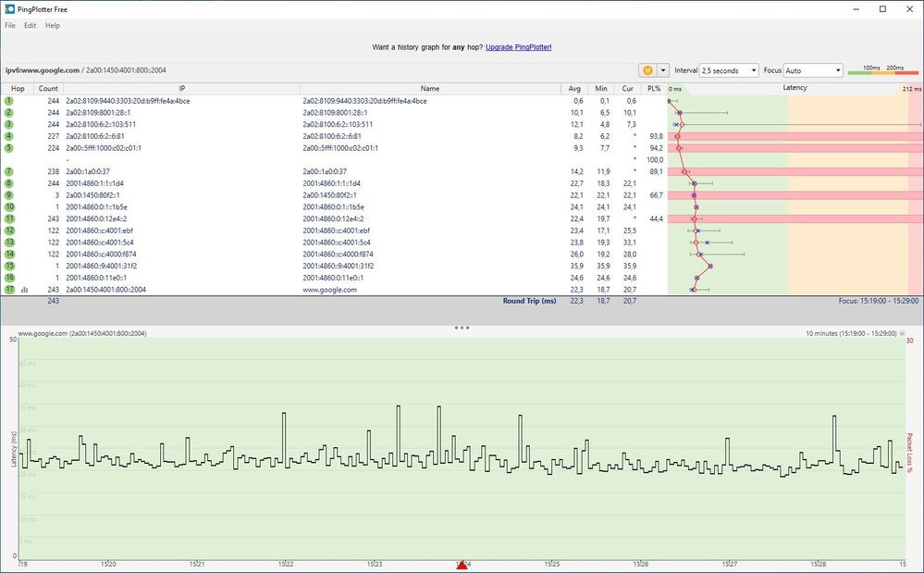Expand the Focus Auto combo box
924x573 pixels.
813,70
